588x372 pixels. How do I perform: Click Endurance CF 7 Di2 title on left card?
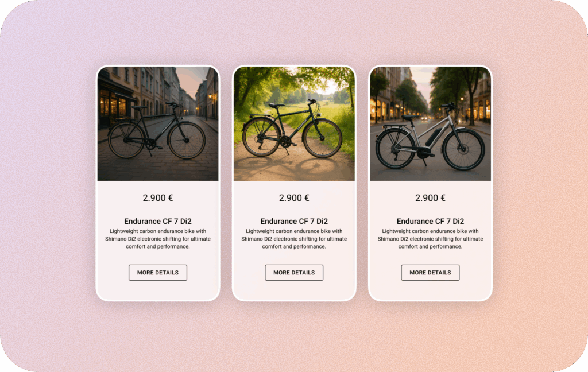click(158, 221)
